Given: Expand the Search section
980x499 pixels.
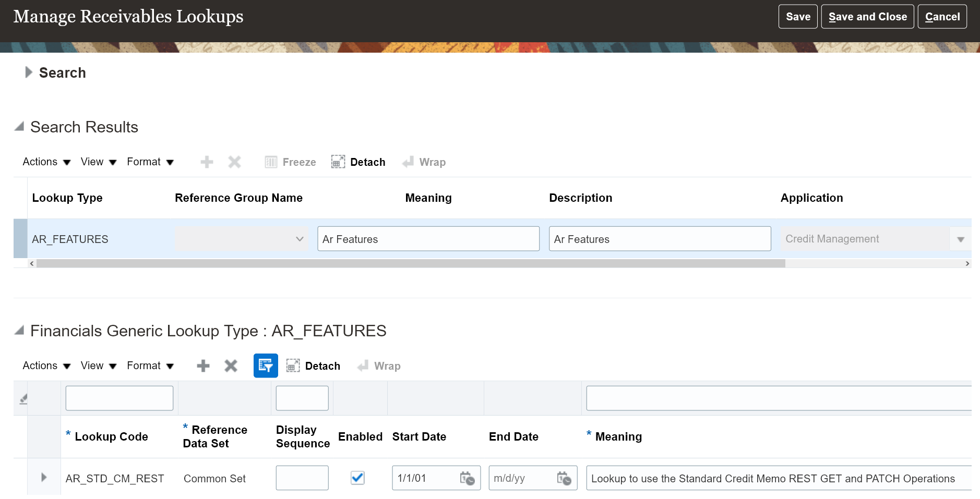Looking at the screenshot, I should point(29,72).
